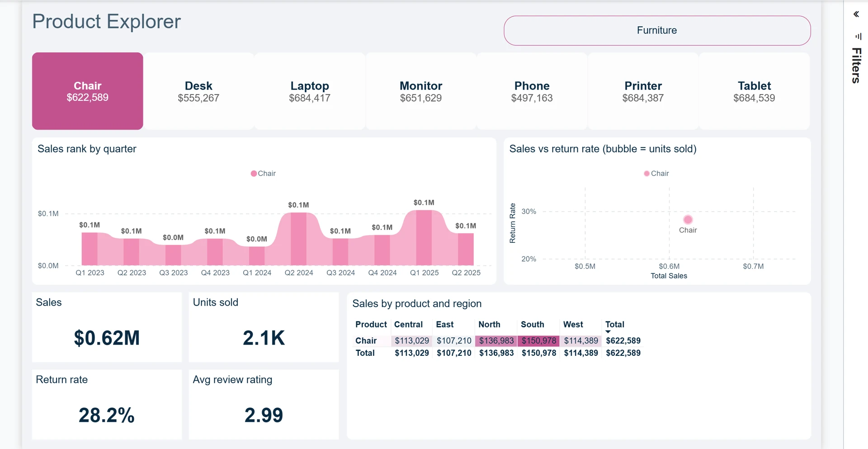868x449 pixels.
Task: Click the Product column header
Action: [371, 325]
